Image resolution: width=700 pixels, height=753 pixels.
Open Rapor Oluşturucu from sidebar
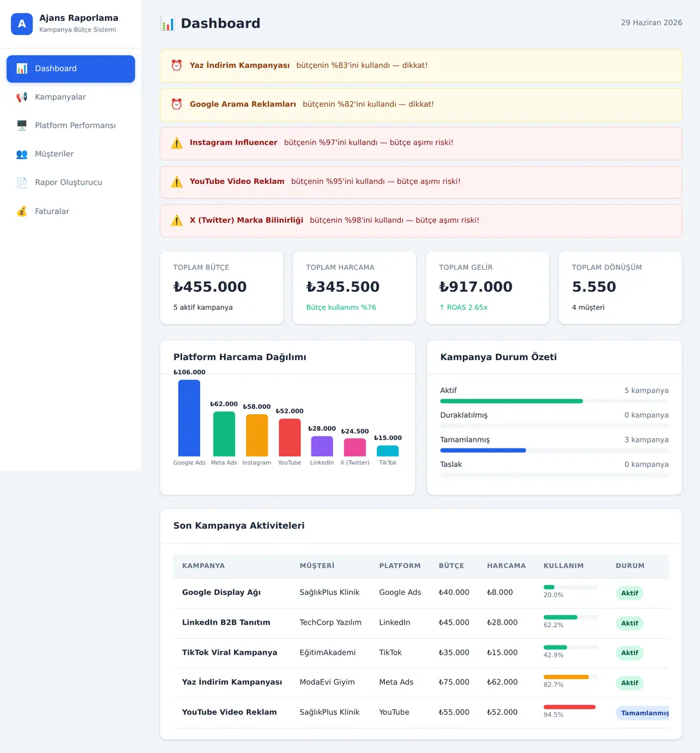(71, 183)
